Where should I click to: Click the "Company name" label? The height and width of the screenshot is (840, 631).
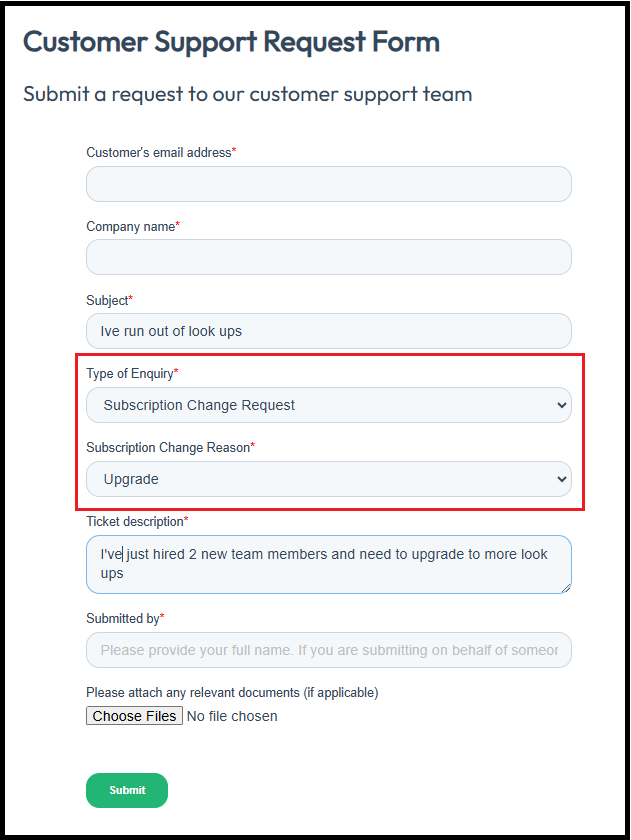coord(133,227)
